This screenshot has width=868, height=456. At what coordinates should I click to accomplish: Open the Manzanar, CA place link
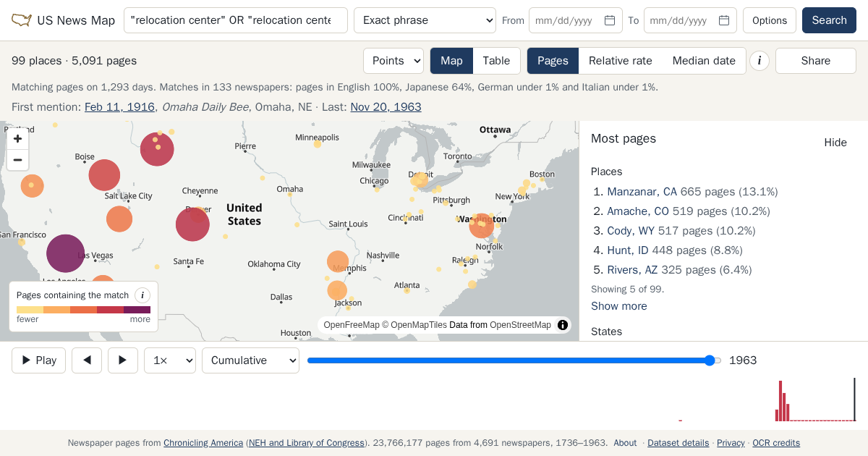[642, 192]
